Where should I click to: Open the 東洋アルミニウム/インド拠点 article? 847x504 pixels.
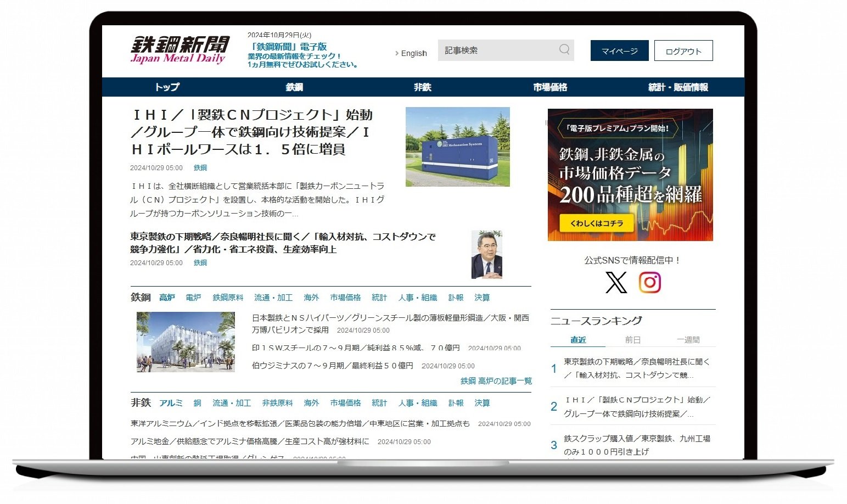click(300, 424)
